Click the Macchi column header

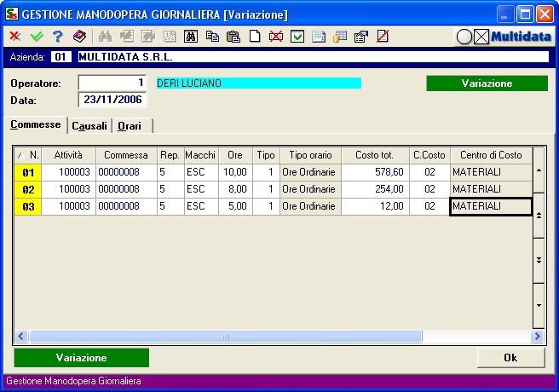pos(201,155)
